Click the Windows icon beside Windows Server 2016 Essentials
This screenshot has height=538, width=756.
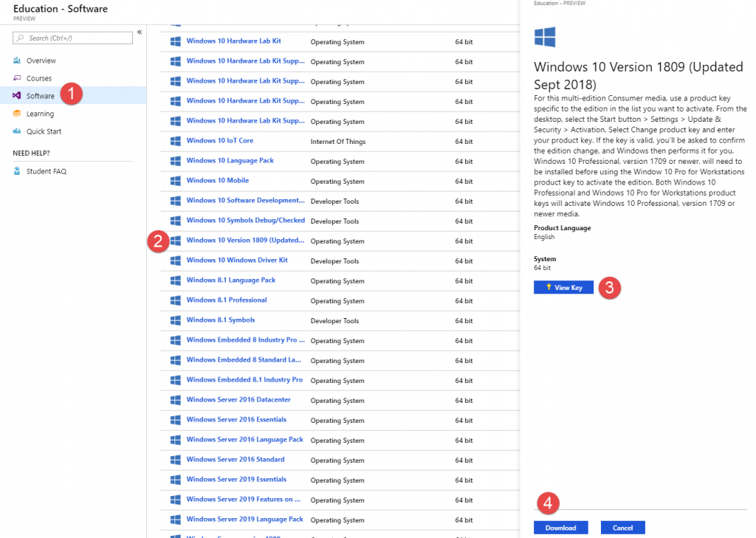[x=176, y=421]
